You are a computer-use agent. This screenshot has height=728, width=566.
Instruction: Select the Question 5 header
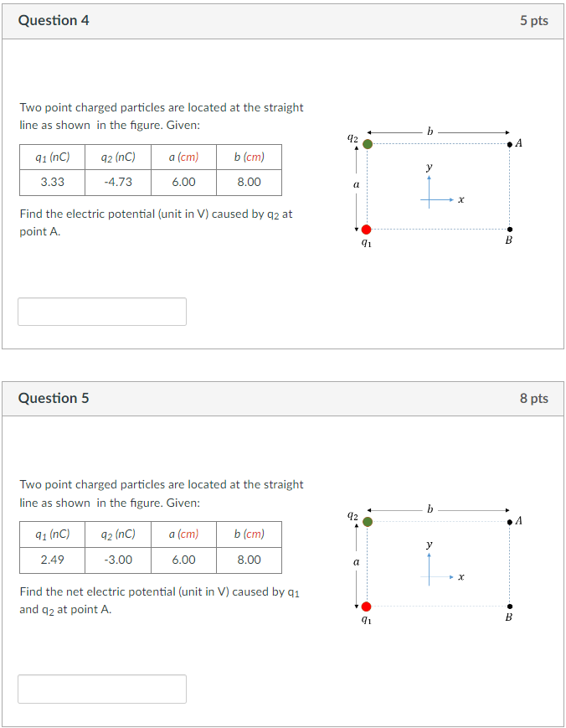click(x=54, y=398)
